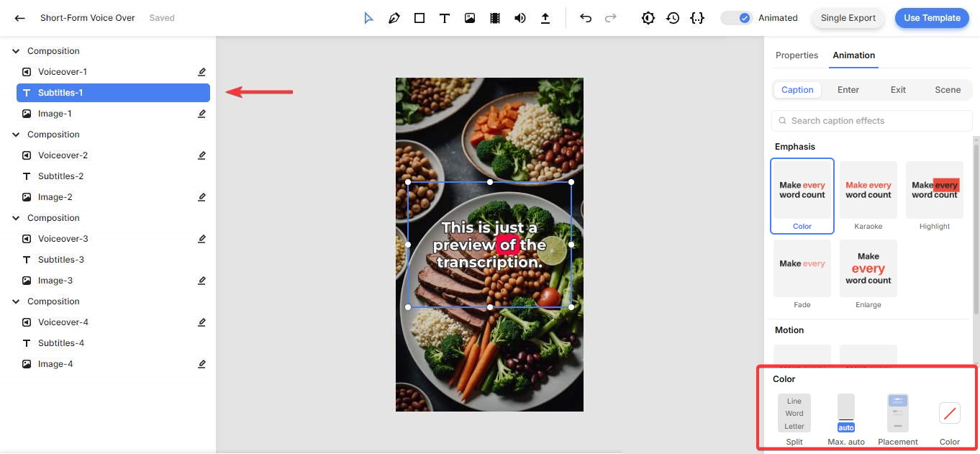
Task: Open the JSON source code editor
Action: (697, 18)
